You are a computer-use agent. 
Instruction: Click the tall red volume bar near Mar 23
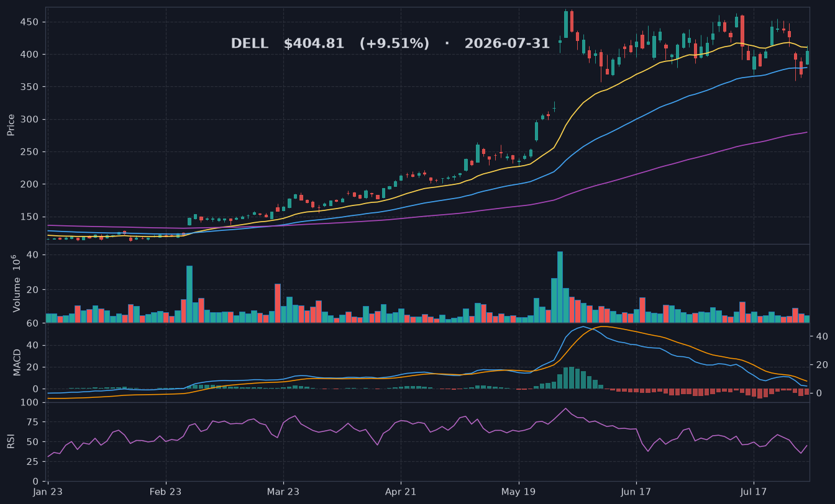(278, 303)
